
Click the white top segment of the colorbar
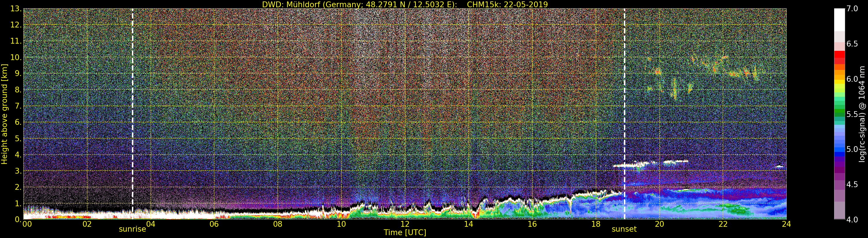pyautogui.click(x=839, y=20)
